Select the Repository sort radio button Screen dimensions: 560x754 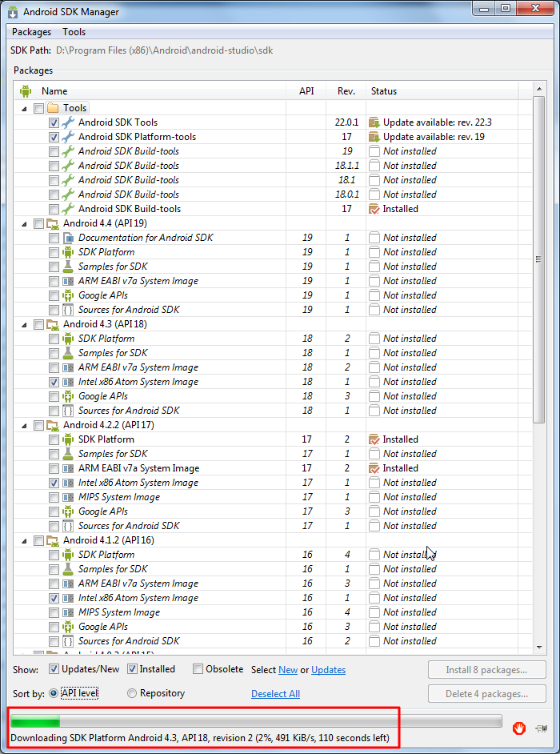pyautogui.click(x=132, y=693)
